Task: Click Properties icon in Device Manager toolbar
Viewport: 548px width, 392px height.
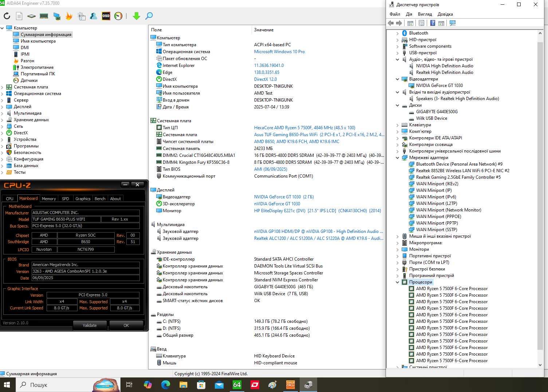Action: click(421, 23)
